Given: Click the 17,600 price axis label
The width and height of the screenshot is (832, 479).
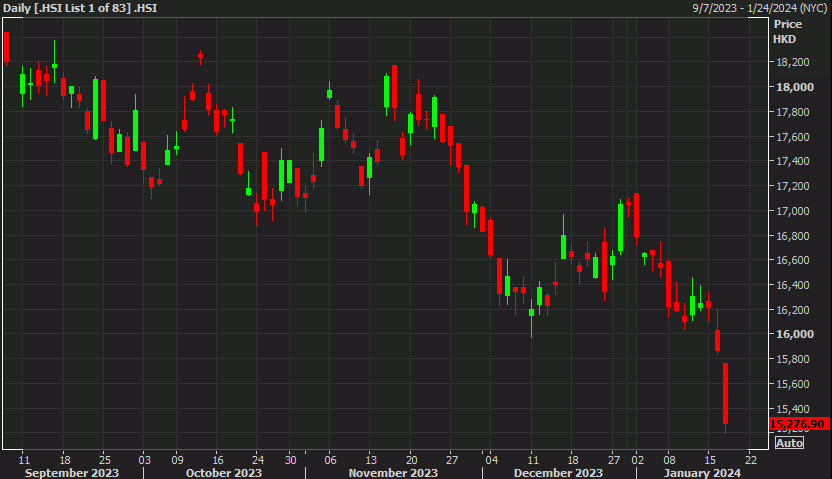Looking at the screenshot, I should [x=792, y=137].
